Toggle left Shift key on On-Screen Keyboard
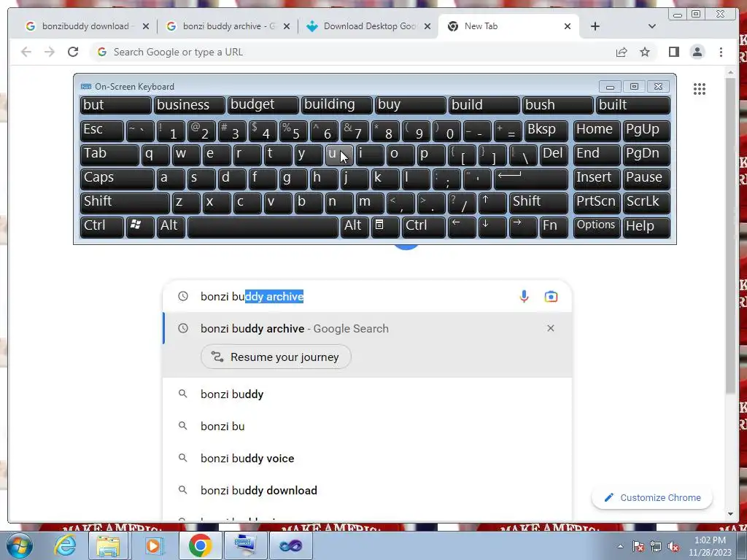Screen dimensions: 747x560 click(125, 203)
